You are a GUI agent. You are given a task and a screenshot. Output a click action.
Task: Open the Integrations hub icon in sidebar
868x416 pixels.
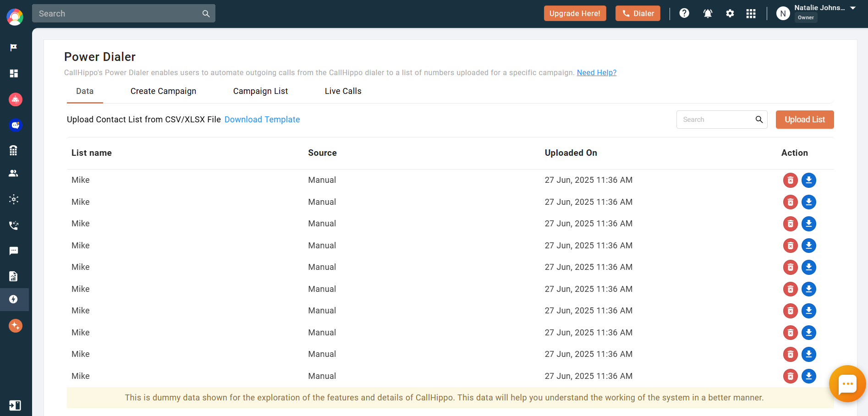(14, 199)
